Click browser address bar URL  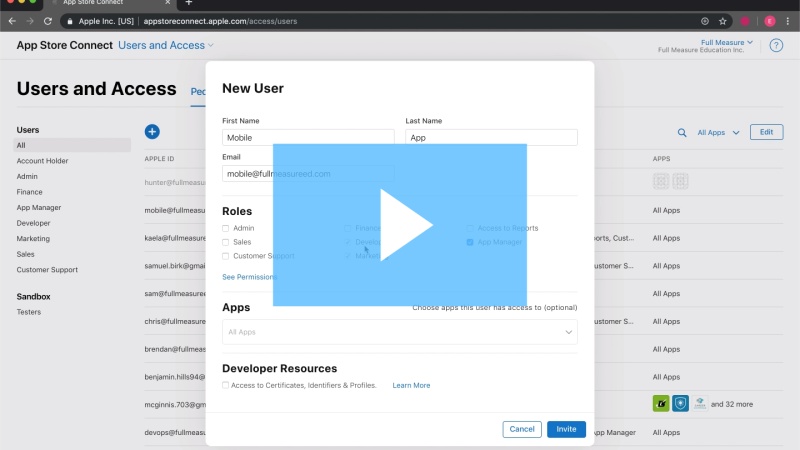click(x=220, y=21)
